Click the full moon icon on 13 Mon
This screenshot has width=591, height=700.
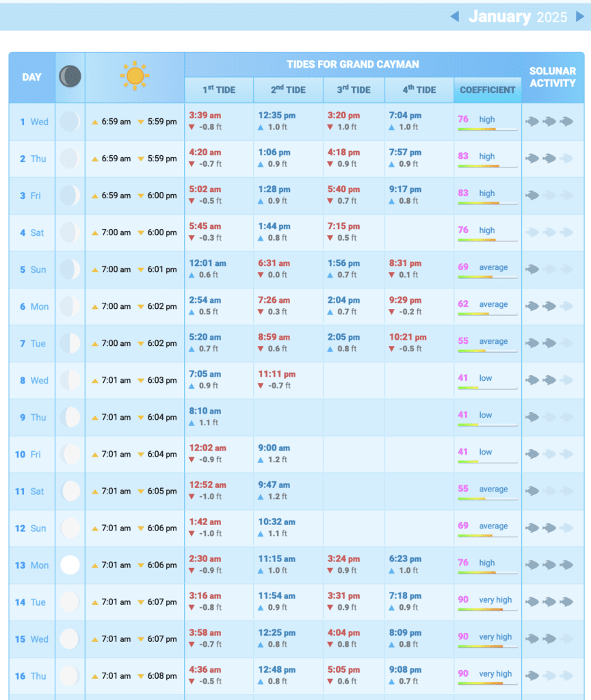70,565
